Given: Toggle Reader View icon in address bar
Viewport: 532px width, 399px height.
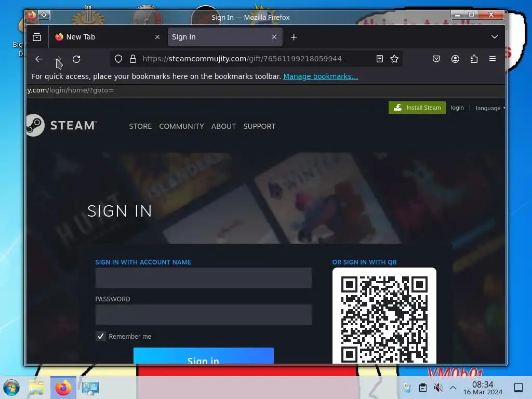Looking at the screenshot, I should coord(380,59).
